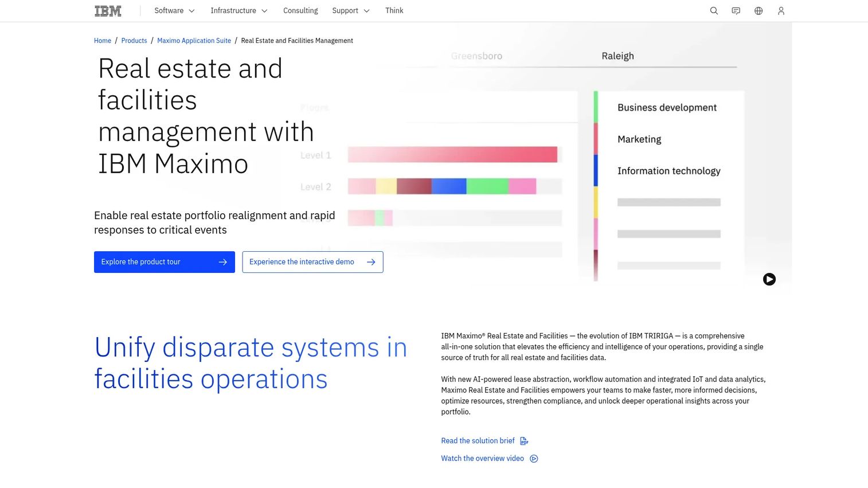
Task: Open the chat/contact icon in header
Action: click(x=736, y=11)
